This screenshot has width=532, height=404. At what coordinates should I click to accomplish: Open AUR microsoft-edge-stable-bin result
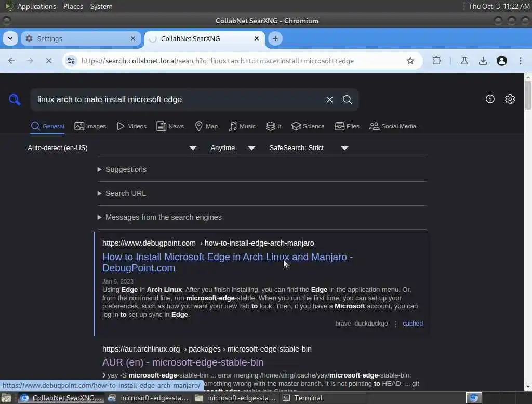click(x=182, y=362)
